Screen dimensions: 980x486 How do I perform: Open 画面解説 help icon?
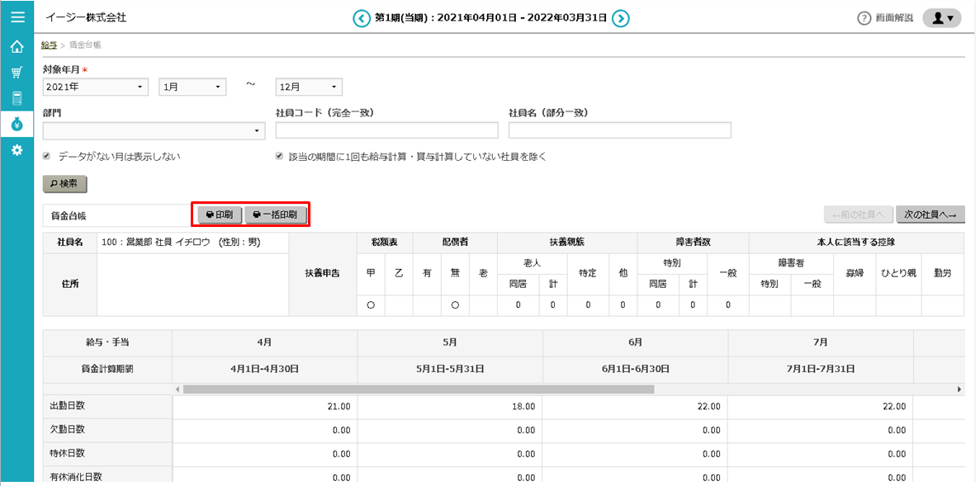coord(864,18)
